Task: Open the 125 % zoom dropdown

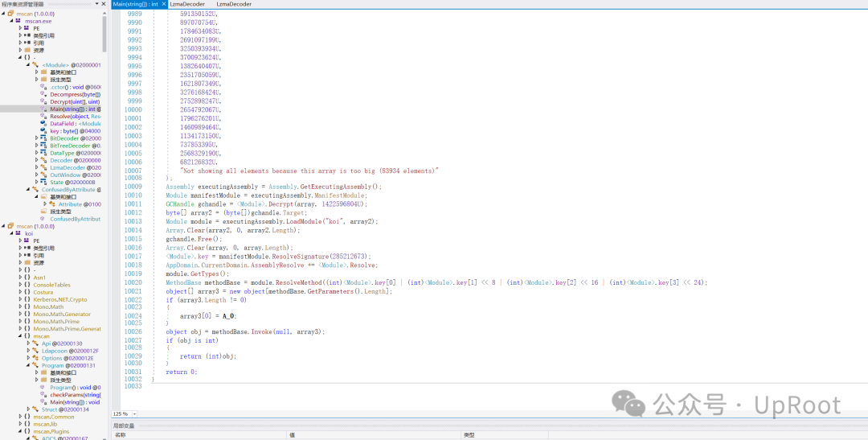Action: point(134,414)
